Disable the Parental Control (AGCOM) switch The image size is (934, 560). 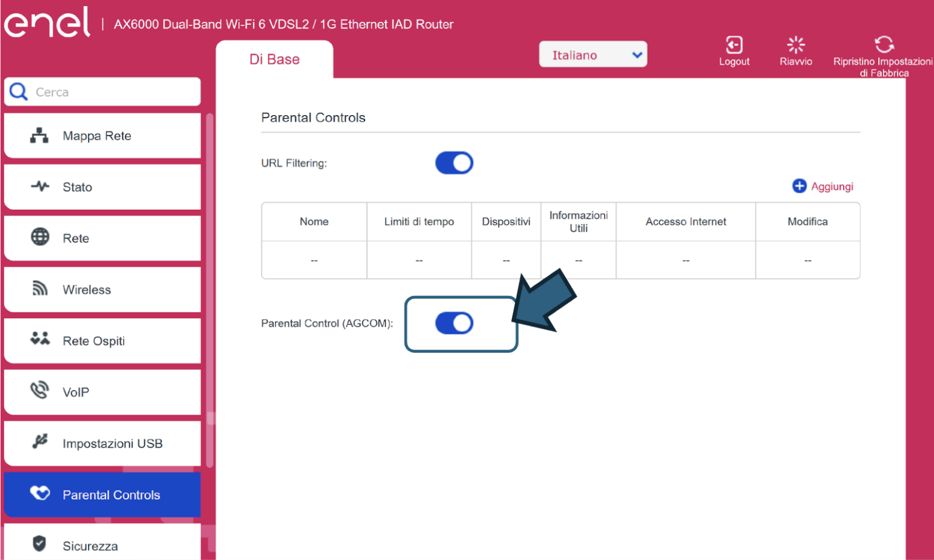click(x=454, y=323)
